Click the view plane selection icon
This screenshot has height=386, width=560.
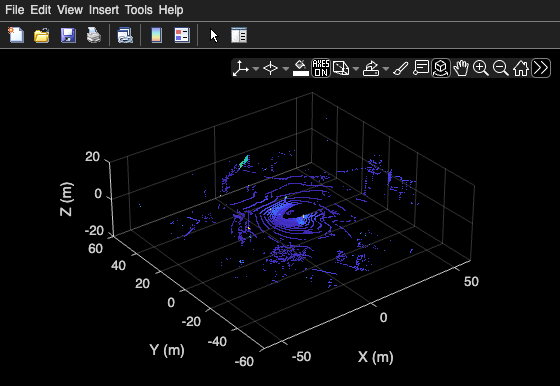pos(270,68)
